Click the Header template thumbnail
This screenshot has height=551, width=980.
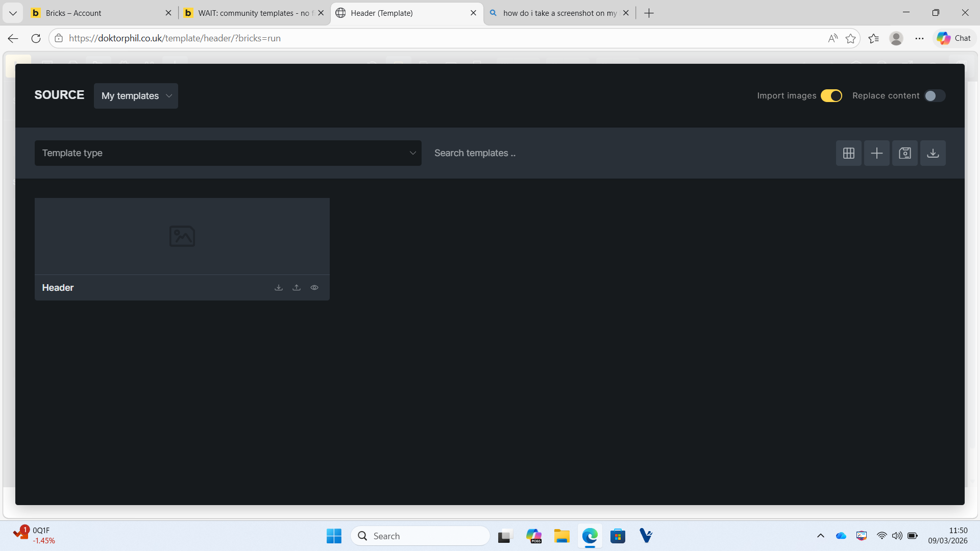coord(182,236)
